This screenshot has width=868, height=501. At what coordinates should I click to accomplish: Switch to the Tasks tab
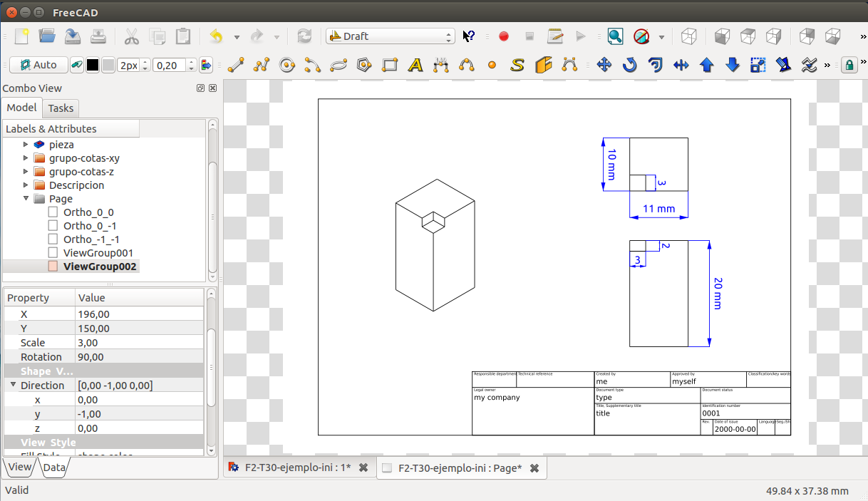coord(61,108)
